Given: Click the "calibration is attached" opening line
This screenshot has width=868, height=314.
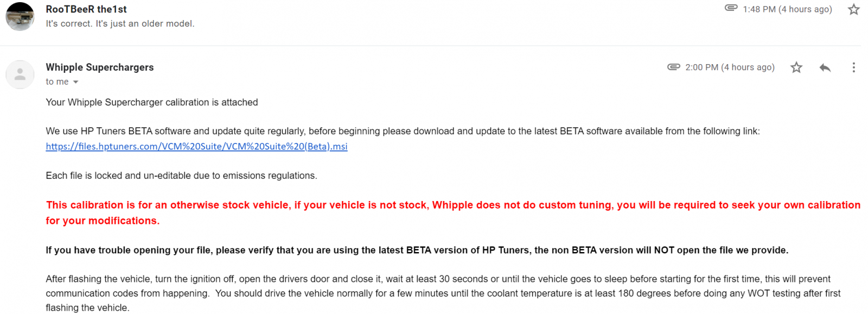Looking at the screenshot, I should 152,103.
